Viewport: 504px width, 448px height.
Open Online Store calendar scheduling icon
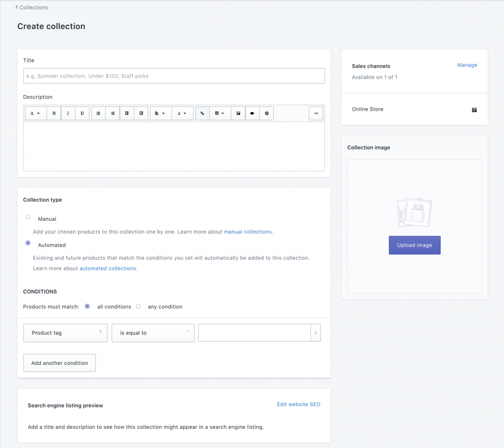click(x=474, y=110)
